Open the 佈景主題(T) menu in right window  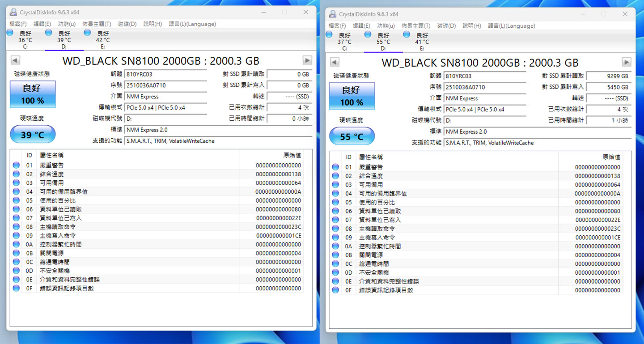pyautogui.click(x=415, y=25)
